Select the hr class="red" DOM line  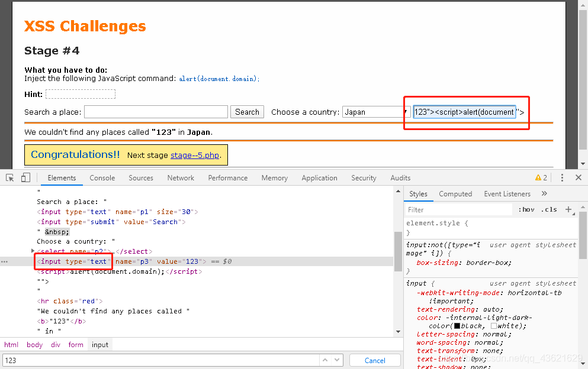(69, 301)
